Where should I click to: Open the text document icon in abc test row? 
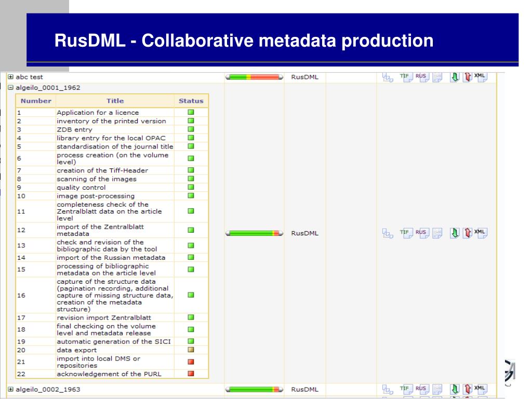click(437, 77)
